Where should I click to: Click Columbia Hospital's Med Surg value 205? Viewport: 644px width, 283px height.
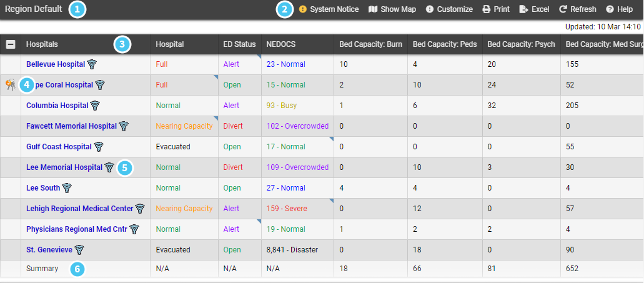[572, 106]
